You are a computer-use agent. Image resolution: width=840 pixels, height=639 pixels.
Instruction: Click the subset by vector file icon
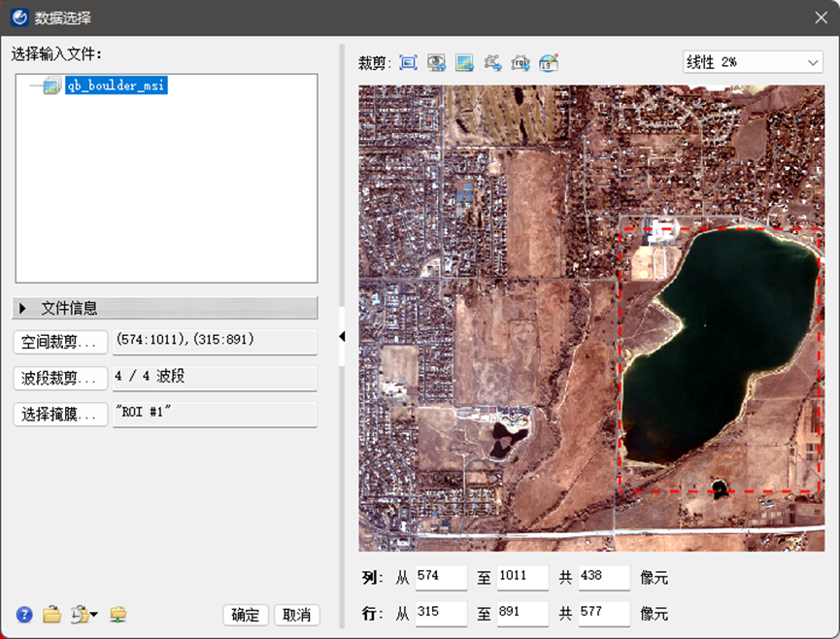493,63
